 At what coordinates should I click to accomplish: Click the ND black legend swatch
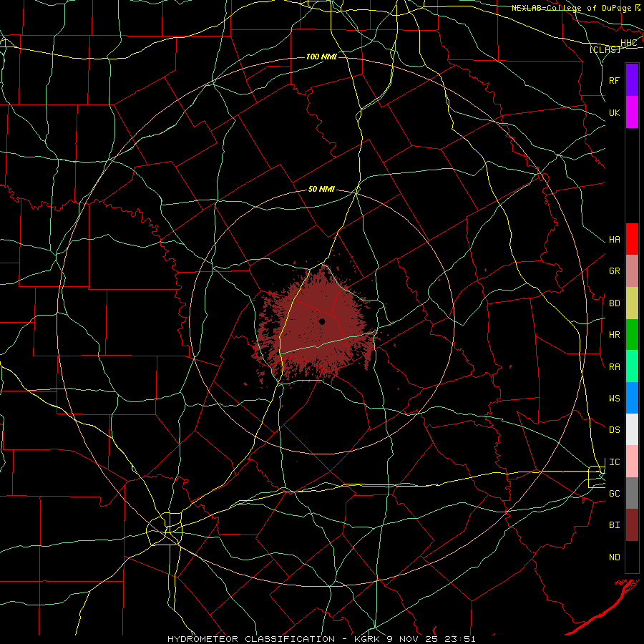[x=632, y=557]
